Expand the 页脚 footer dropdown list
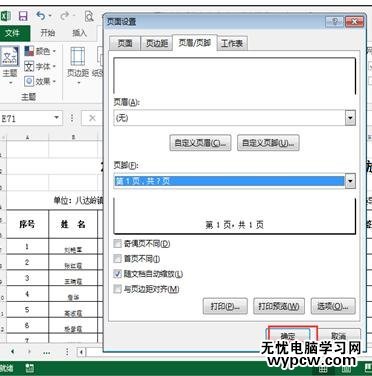The width and height of the screenshot is (372, 376). 350,181
